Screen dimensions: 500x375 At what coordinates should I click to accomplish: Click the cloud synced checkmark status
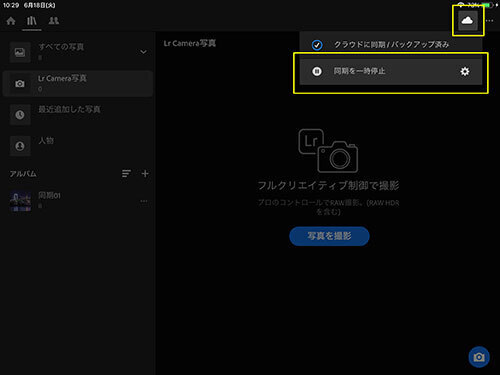tap(317, 45)
